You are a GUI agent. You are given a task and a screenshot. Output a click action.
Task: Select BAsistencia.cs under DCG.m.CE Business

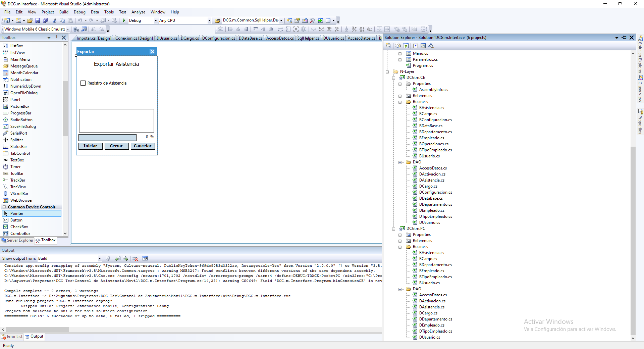pos(431,108)
